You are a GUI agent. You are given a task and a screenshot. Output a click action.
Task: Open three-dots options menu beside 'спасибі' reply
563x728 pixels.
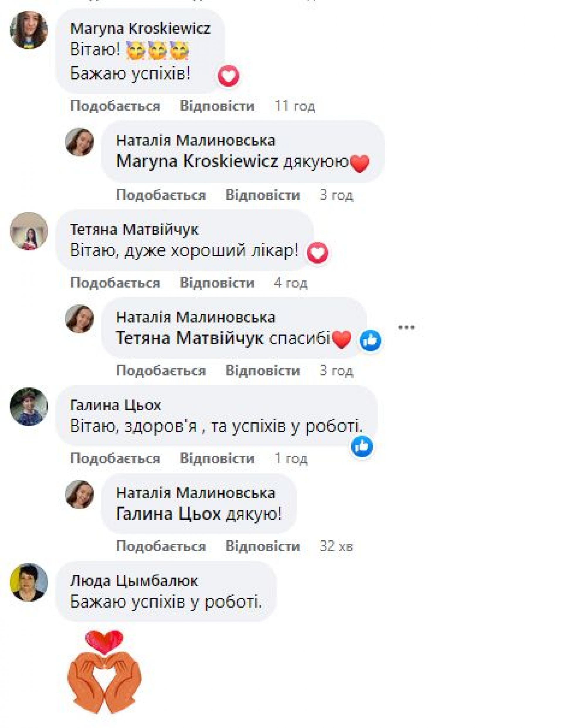[406, 327]
